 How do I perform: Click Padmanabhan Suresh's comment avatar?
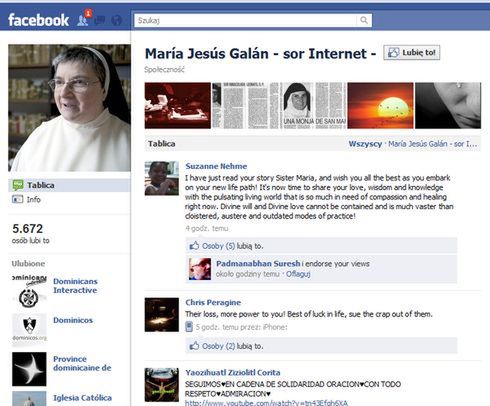click(200, 269)
